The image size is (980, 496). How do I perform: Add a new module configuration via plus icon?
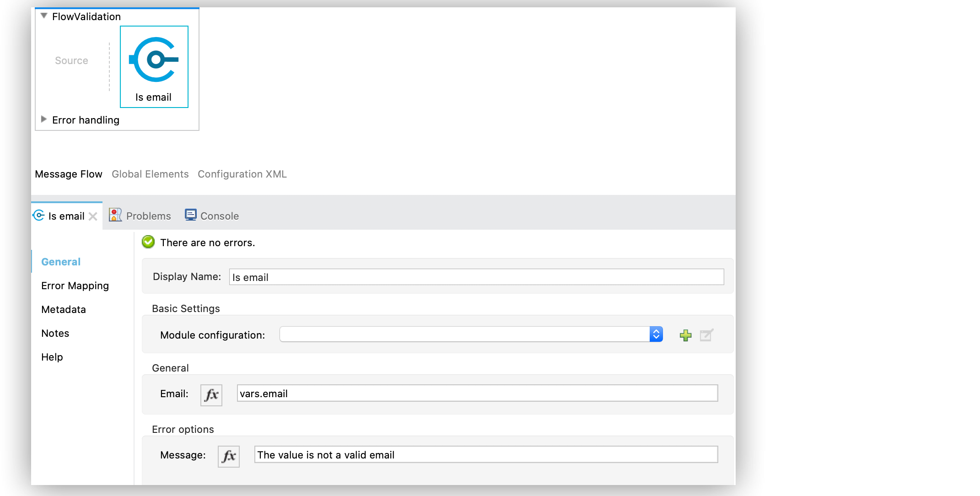point(685,334)
